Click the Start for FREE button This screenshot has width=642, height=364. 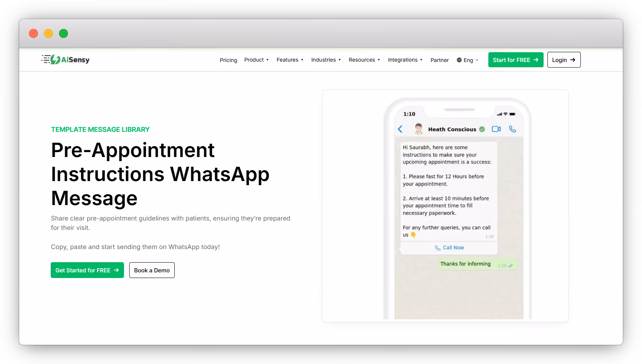pyautogui.click(x=516, y=60)
